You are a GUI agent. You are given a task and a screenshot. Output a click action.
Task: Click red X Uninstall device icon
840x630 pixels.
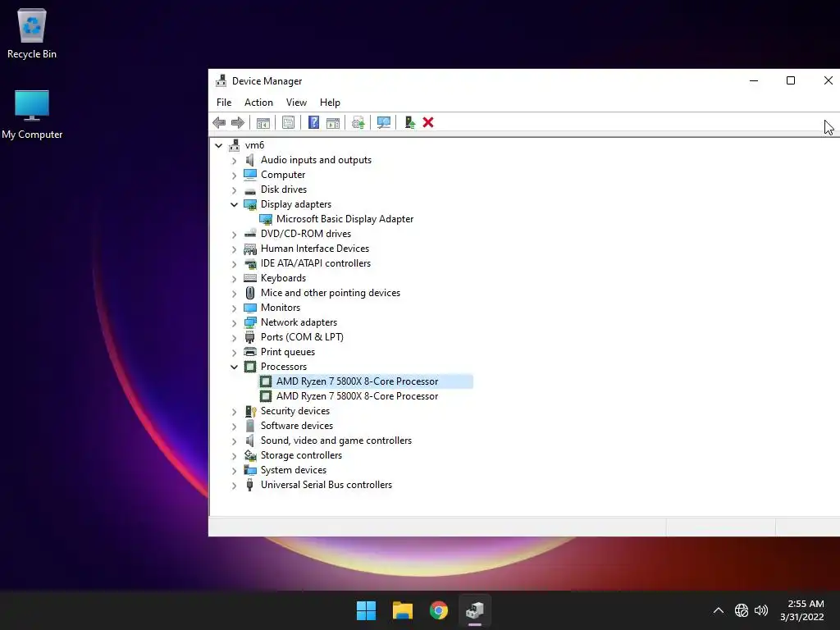(428, 123)
